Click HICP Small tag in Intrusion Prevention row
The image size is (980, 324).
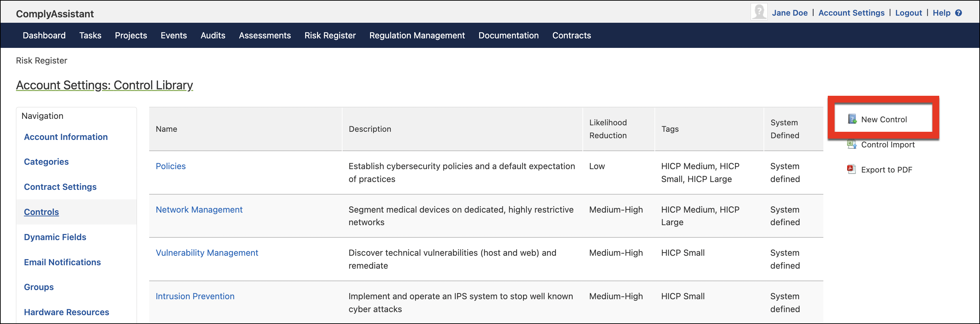682,296
